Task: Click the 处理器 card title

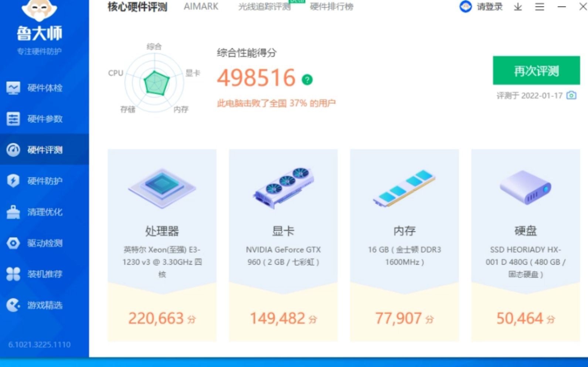Action: [x=162, y=231]
